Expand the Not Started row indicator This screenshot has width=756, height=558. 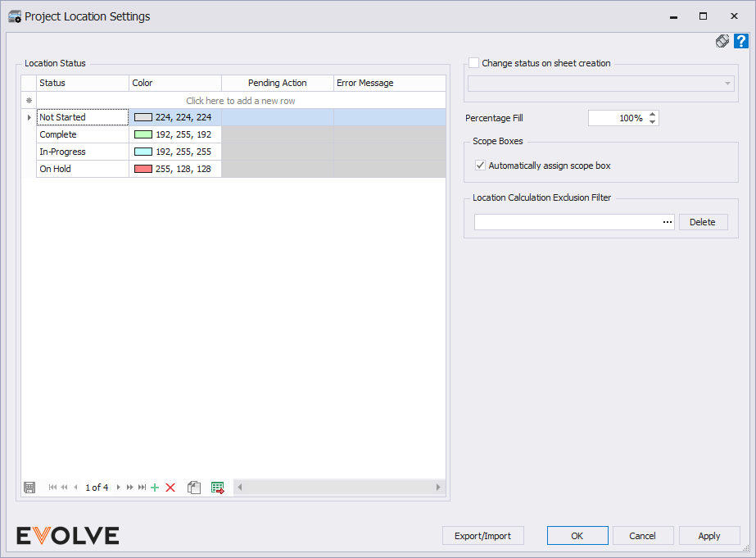[x=29, y=117]
